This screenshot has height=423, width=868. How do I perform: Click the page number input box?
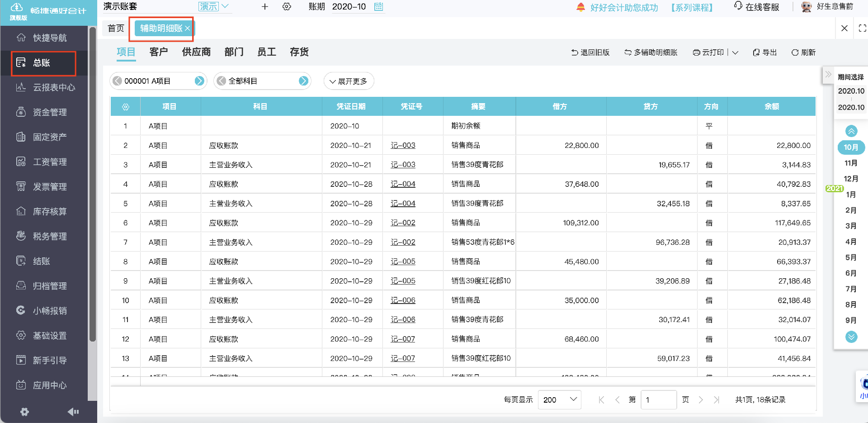(659, 399)
